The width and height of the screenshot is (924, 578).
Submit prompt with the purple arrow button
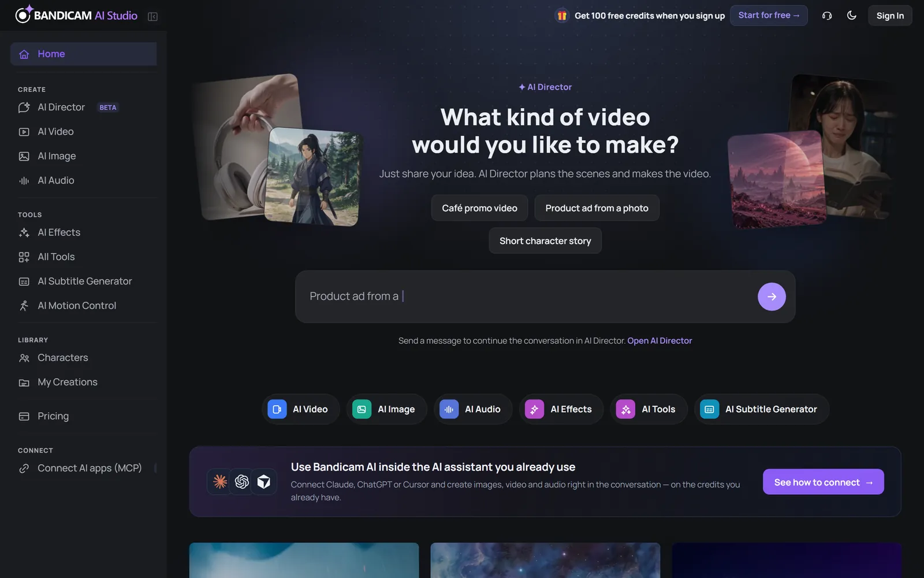772,297
